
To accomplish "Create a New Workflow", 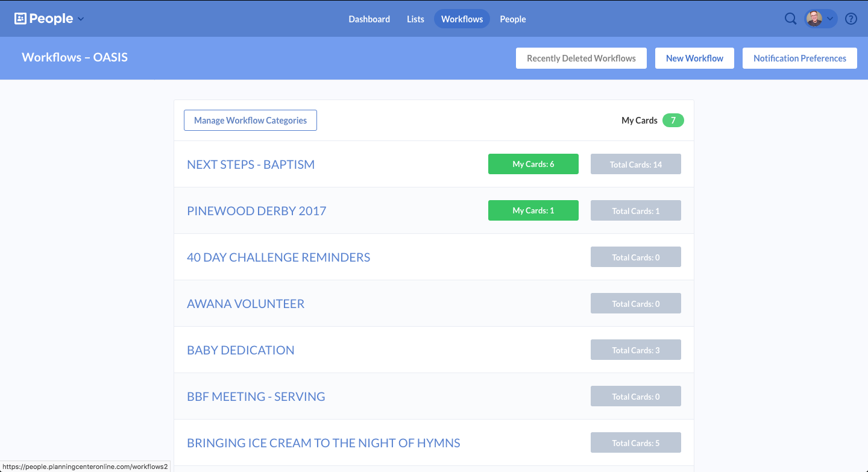I will point(694,58).
